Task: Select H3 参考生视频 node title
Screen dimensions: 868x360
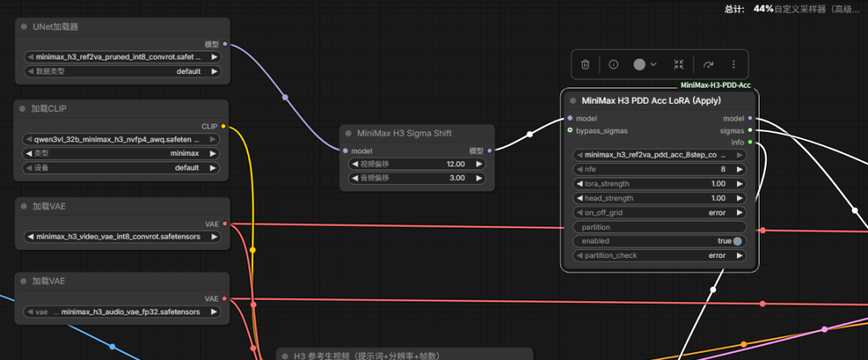Action: 366,356
